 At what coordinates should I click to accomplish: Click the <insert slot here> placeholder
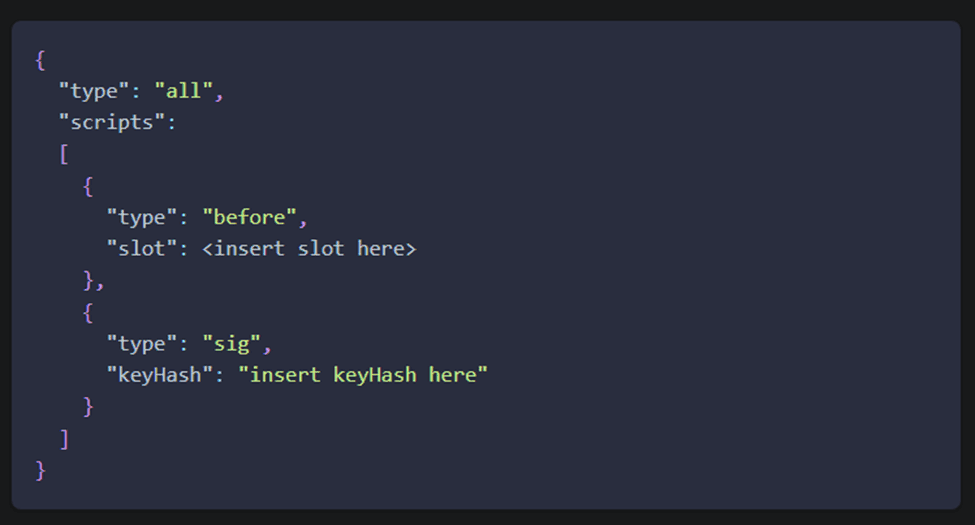pyautogui.click(x=309, y=249)
